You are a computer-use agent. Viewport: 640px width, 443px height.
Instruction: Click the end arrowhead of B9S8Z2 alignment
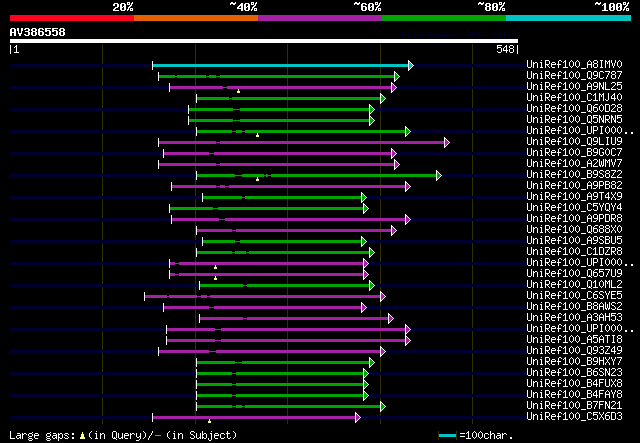pos(439,176)
